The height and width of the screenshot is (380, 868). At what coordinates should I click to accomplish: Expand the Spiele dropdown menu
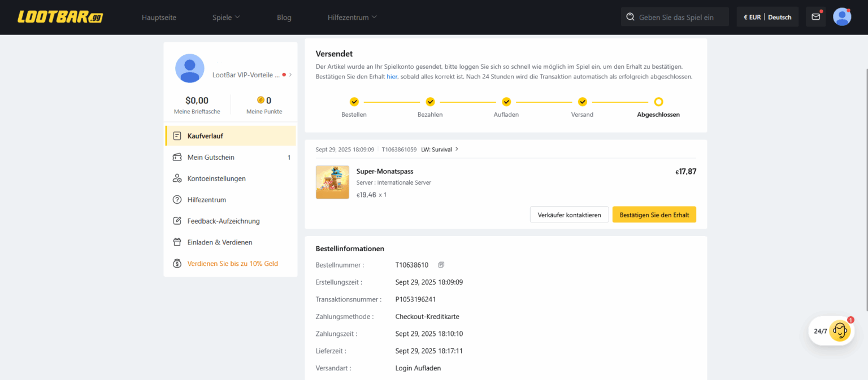click(x=226, y=18)
